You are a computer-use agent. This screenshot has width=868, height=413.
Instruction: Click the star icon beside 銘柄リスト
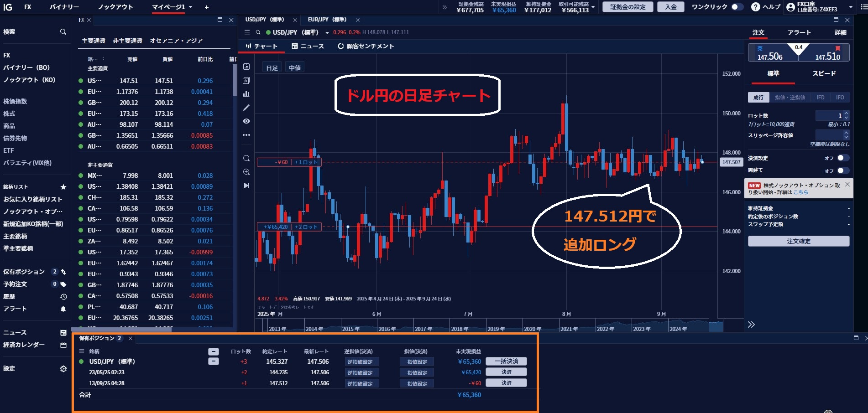pyautogui.click(x=63, y=187)
